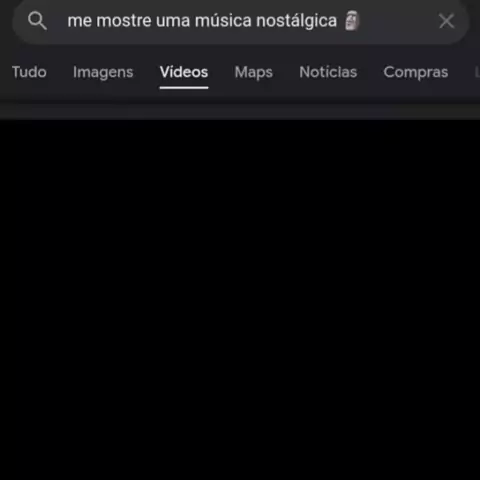Click the white underline beneath Vídeos

184,88
